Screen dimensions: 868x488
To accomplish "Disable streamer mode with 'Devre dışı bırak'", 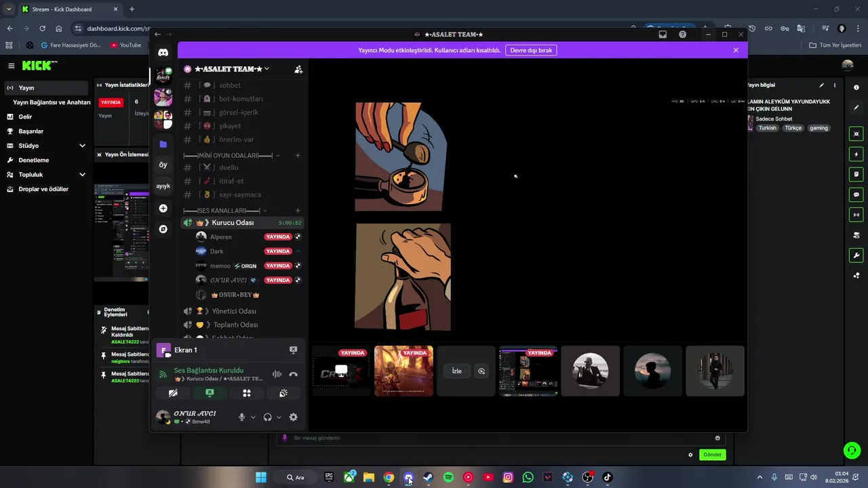I will pyautogui.click(x=531, y=50).
